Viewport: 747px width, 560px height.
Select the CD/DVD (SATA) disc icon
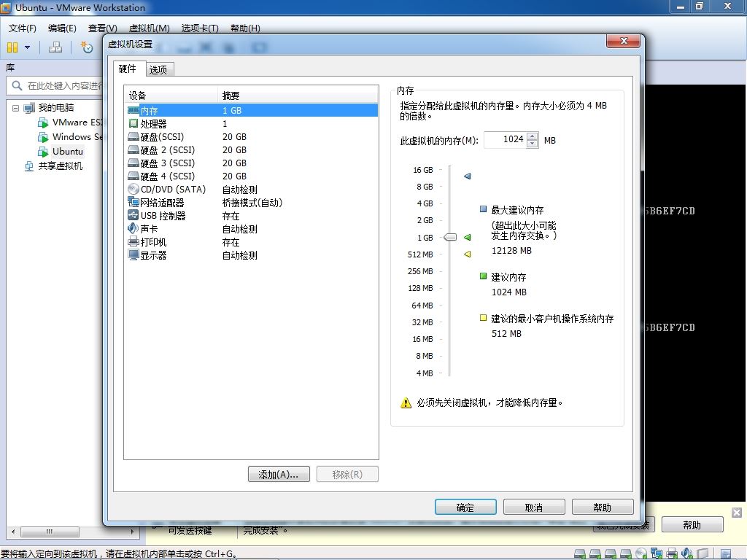tap(133, 190)
